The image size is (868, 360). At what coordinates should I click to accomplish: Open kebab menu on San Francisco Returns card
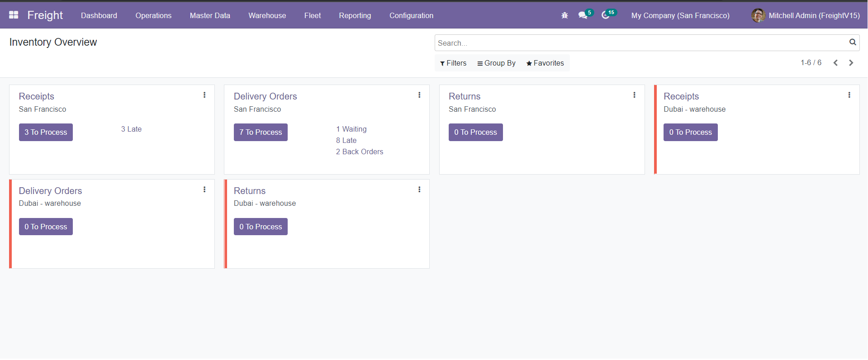634,95
